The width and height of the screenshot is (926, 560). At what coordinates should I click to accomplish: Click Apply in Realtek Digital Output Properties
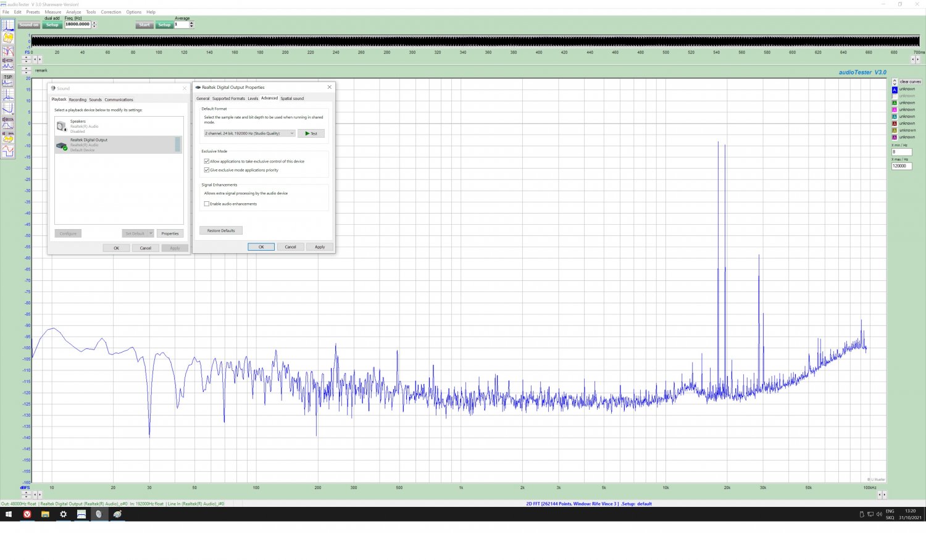(x=320, y=247)
